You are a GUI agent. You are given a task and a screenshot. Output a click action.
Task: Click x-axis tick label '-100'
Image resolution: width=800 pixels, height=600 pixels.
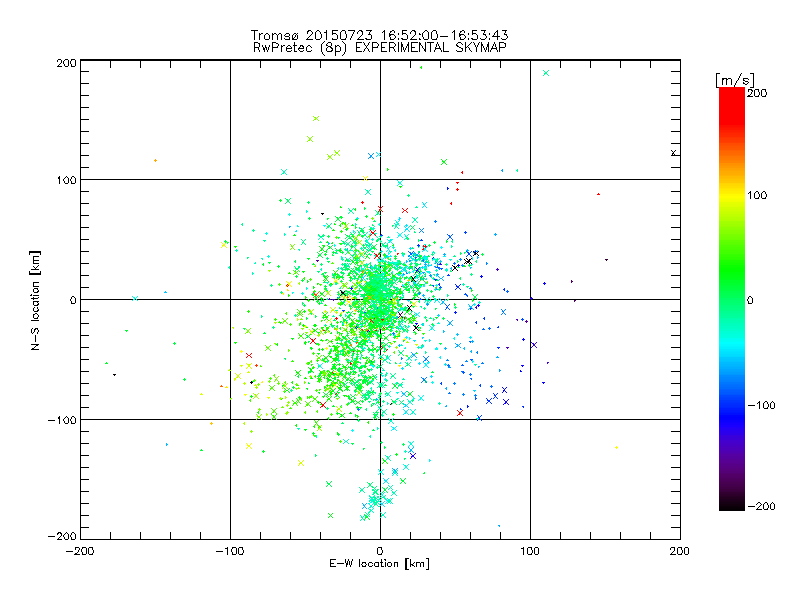point(230,551)
